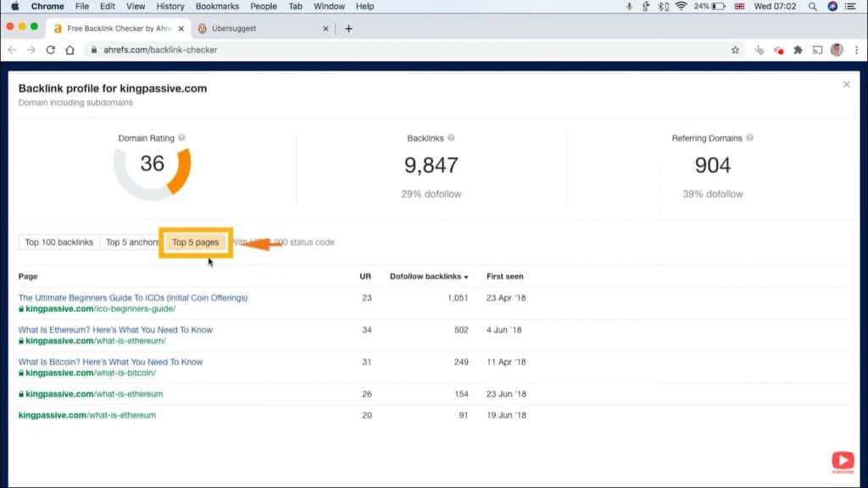Select the Top 100 backlinks tab
The height and width of the screenshot is (488, 868).
pos(59,242)
